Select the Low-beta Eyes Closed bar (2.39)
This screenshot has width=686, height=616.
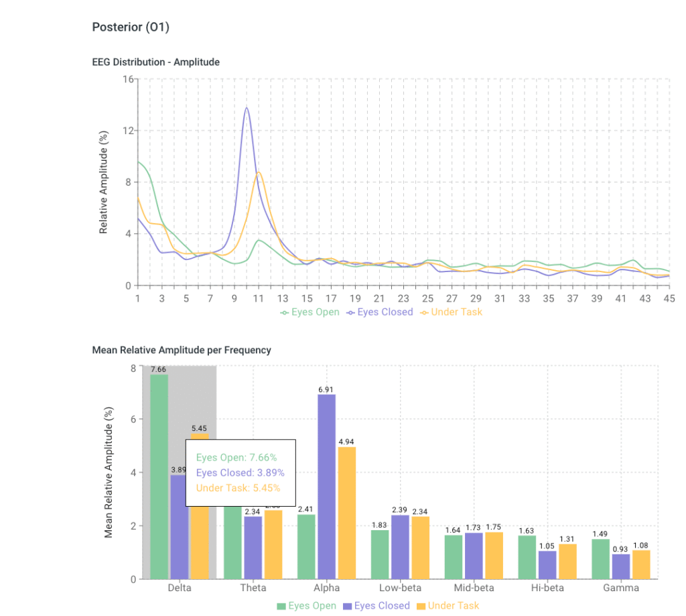pos(400,547)
